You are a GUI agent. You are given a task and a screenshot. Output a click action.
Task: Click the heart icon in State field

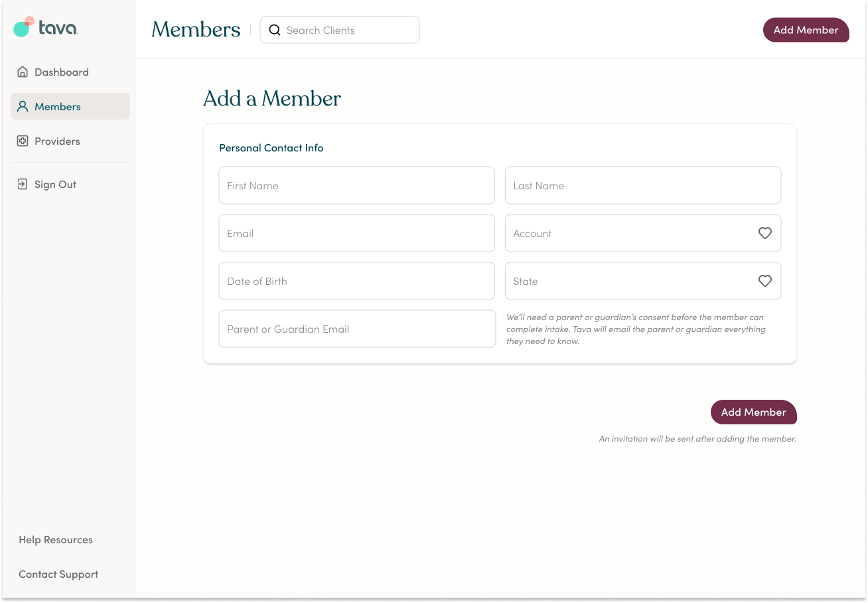pos(765,281)
